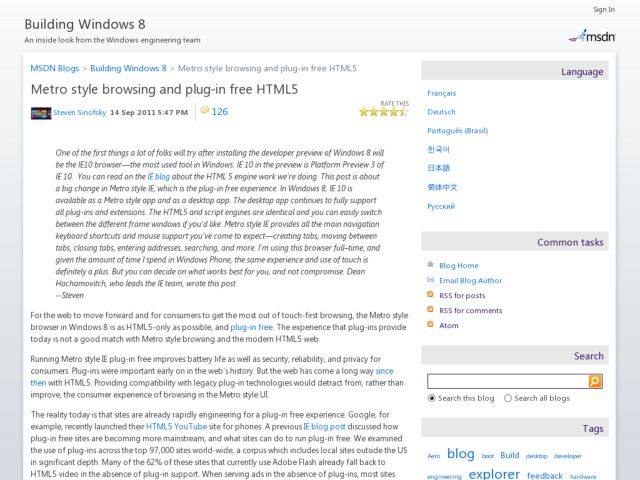640x480 pixels.
Task: Click the Blog Home bullet icon
Action: 430,266
